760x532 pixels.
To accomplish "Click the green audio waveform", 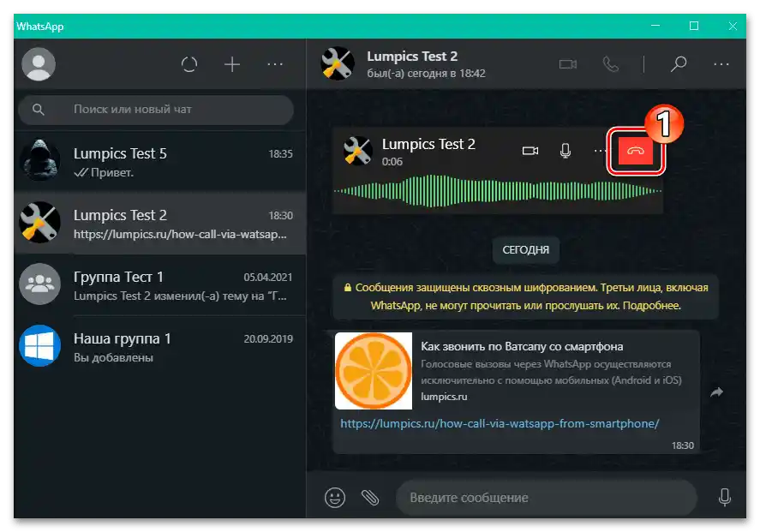I will tap(498, 191).
